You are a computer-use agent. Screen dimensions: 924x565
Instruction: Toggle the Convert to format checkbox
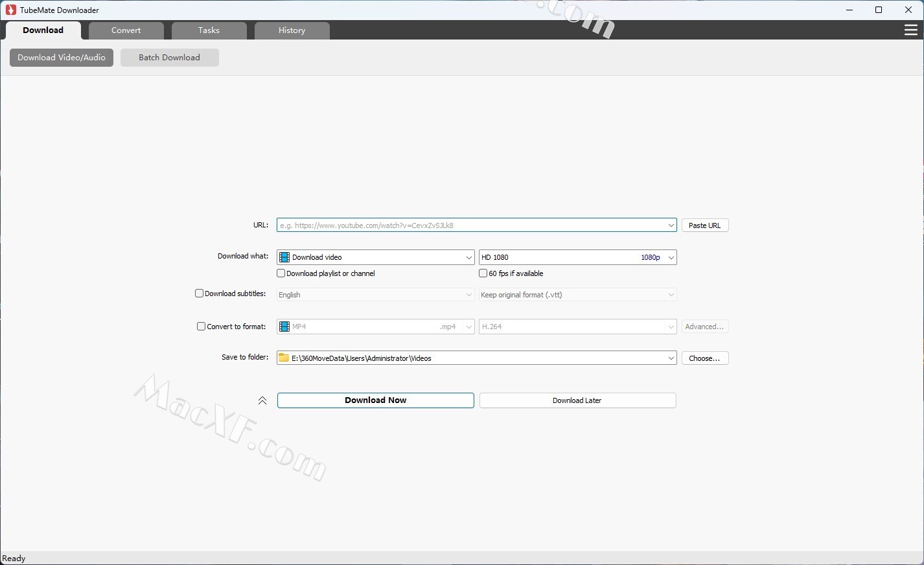202,327
